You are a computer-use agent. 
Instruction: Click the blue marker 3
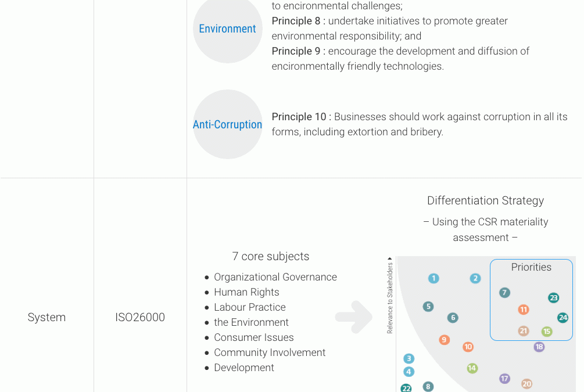(x=409, y=358)
